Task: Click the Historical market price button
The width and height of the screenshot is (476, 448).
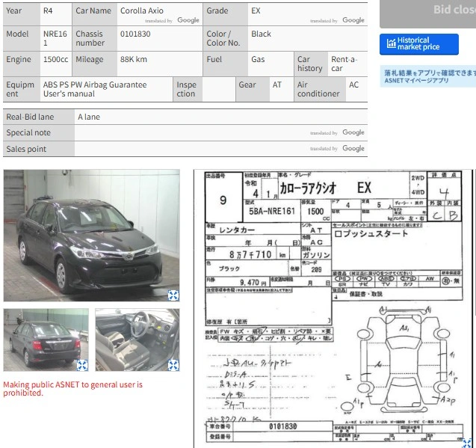Action: [419, 44]
